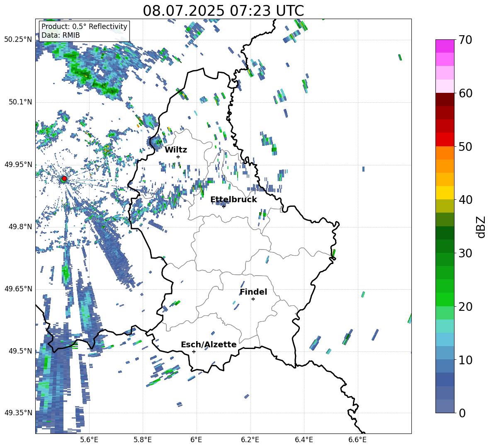Click the 10 colorbar tick label

pyautogui.click(x=465, y=360)
